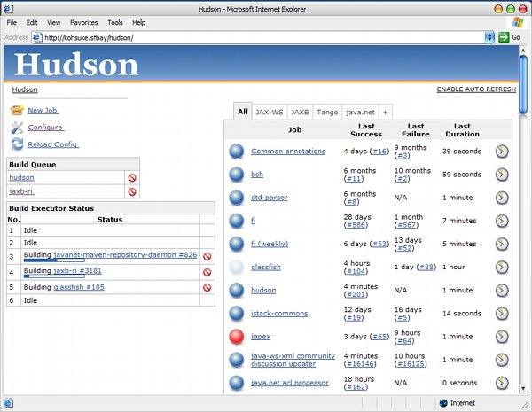
Task: Click the Reload Config link
Action: point(53,144)
